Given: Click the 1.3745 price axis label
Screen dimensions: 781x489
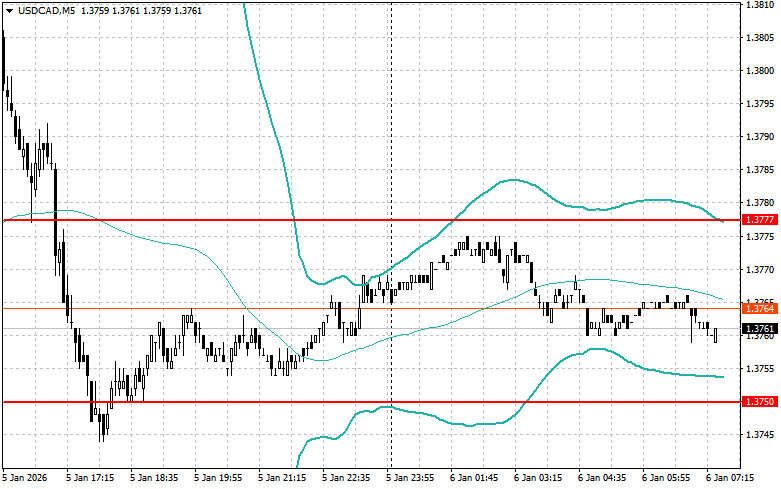Looking at the screenshot, I should coord(760,435).
